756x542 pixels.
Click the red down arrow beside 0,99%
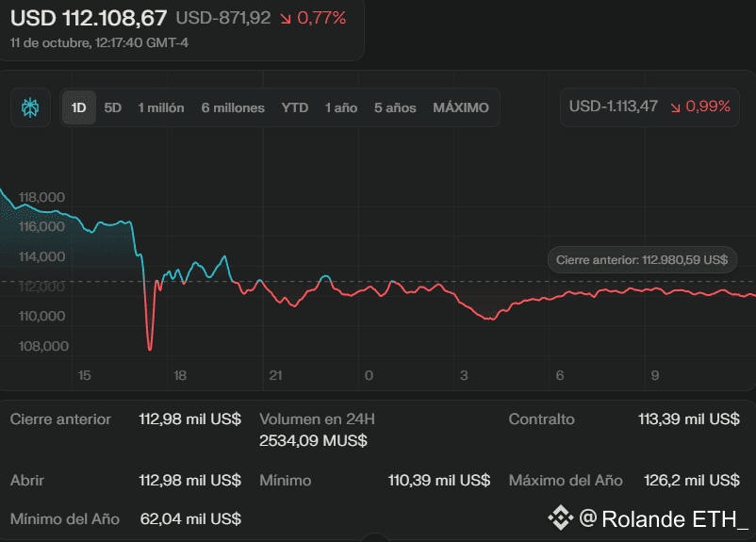pyautogui.click(x=674, y=107)
